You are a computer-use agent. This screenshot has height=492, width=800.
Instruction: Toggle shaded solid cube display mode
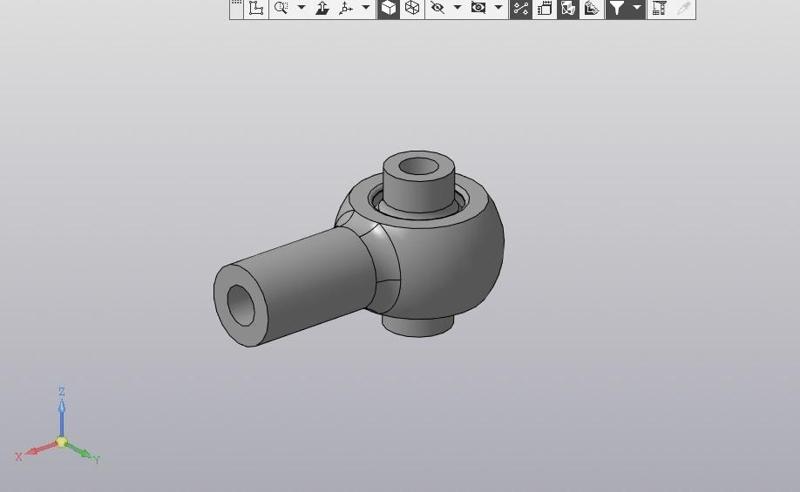389,8
